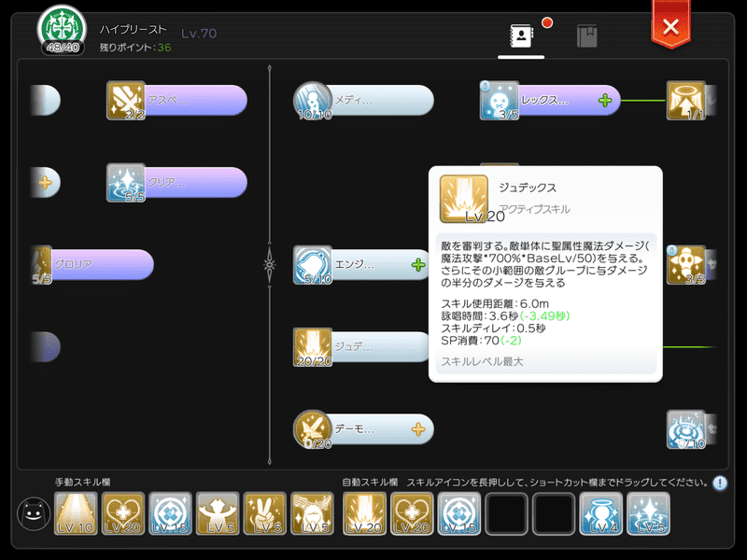Tap the blue info exclamation icon

(720, 483)
